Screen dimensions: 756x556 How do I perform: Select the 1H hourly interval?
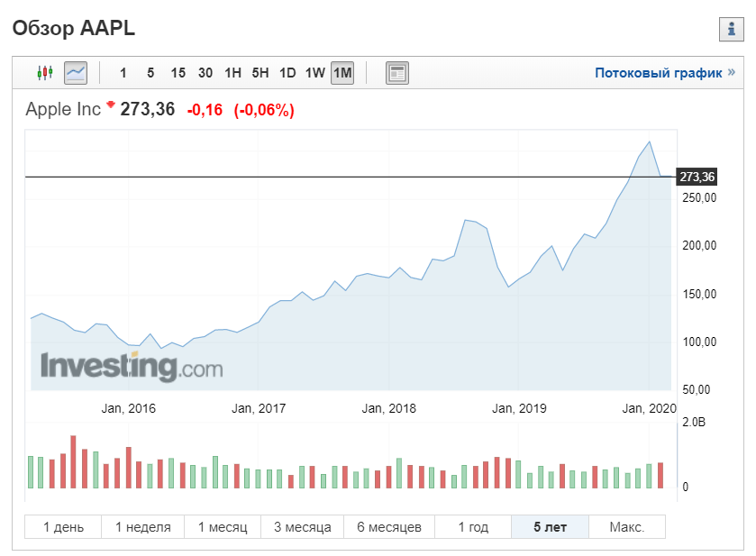(x=232, y=73)
